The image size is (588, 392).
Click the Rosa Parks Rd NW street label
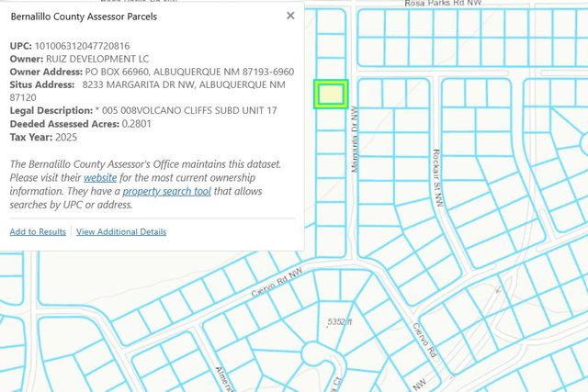click(443, 4)
